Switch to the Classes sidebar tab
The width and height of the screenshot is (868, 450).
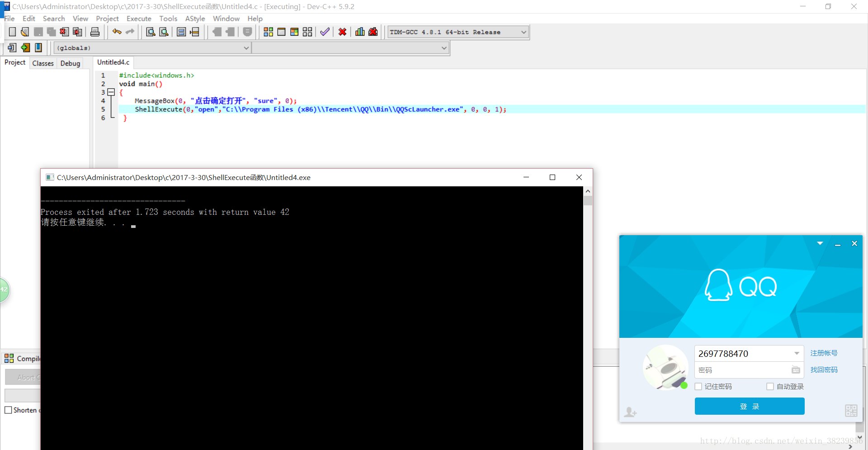pos(43,63)
